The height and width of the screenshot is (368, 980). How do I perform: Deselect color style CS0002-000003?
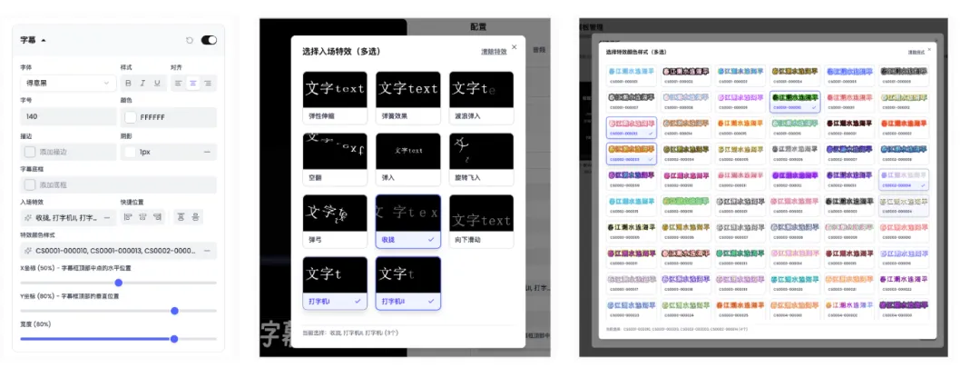(632, 154)
